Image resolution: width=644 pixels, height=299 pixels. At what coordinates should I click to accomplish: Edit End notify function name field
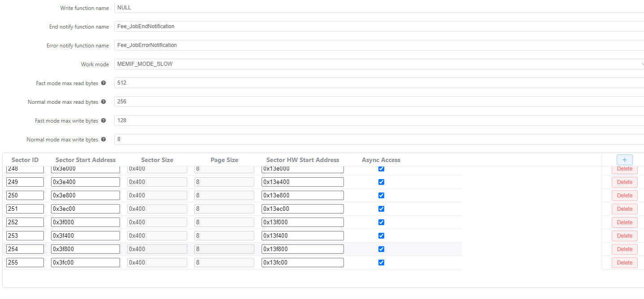point(378,26)
